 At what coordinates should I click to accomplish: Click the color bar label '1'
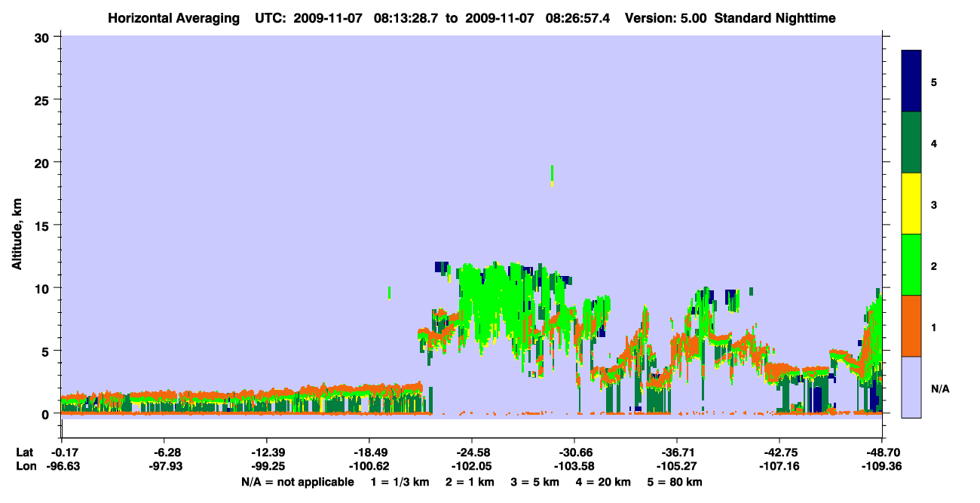tap(934, 327)
